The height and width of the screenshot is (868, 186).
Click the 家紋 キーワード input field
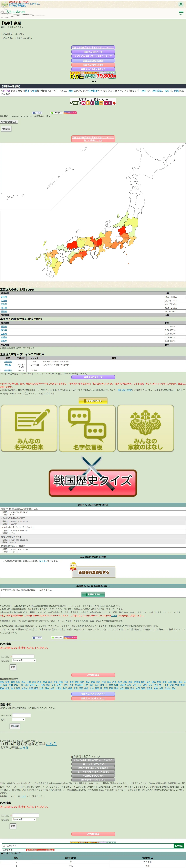(x=21, y=715)
